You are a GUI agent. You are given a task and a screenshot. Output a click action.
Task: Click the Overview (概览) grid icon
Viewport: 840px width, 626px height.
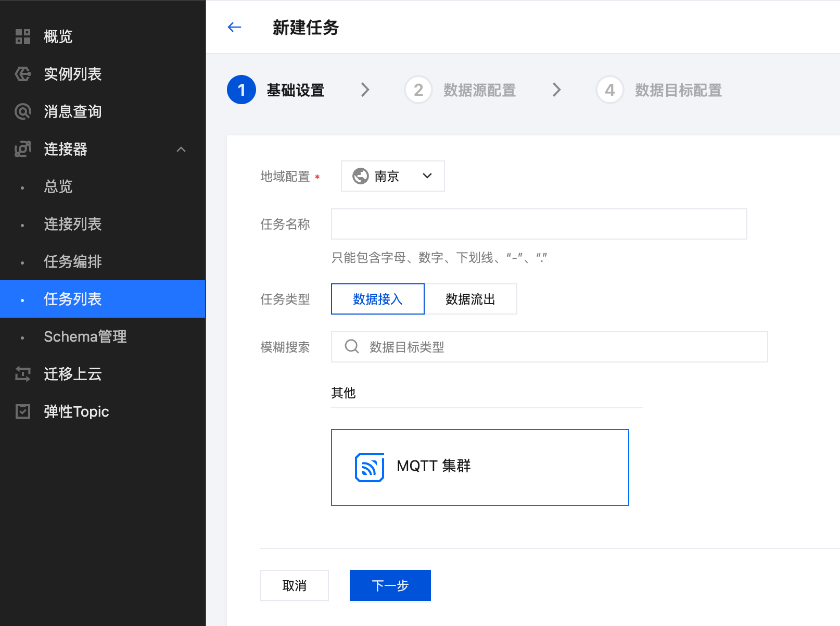tap(23, 36)
